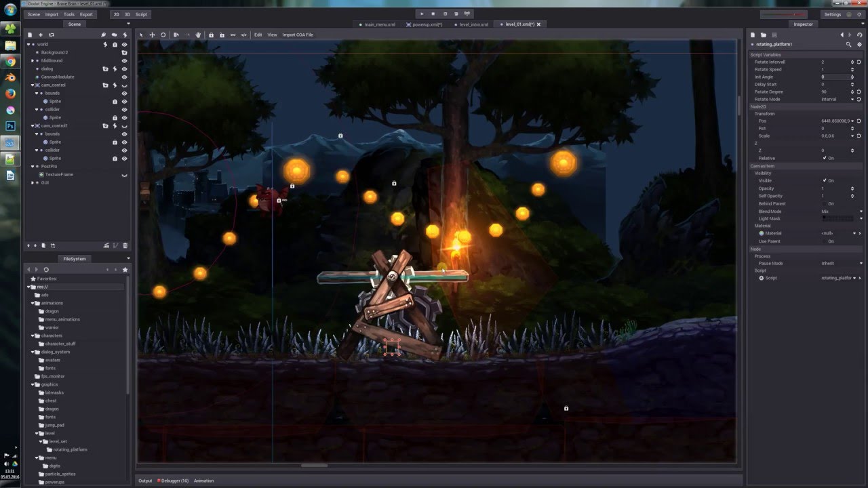The image size is (868, 488).
Task: Open the Inspector gear options icon
Action: (859, 44)
